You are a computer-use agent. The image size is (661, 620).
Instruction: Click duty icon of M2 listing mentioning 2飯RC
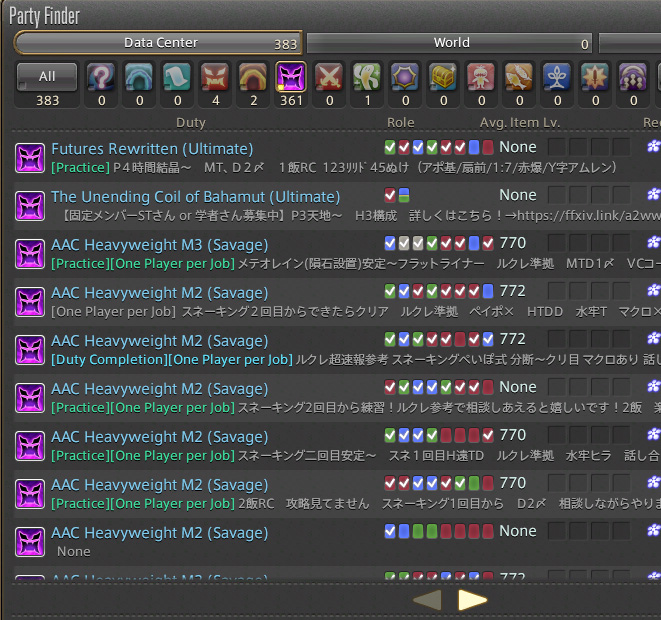(30, 494)
